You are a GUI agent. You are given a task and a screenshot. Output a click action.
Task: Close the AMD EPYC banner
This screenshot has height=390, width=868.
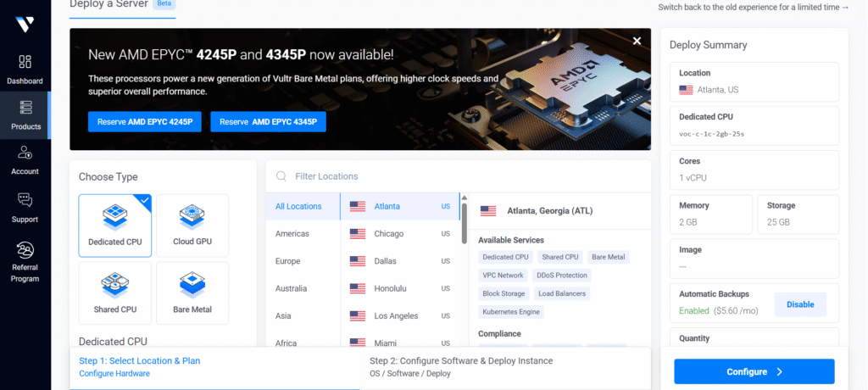click(x=637, y=41)
